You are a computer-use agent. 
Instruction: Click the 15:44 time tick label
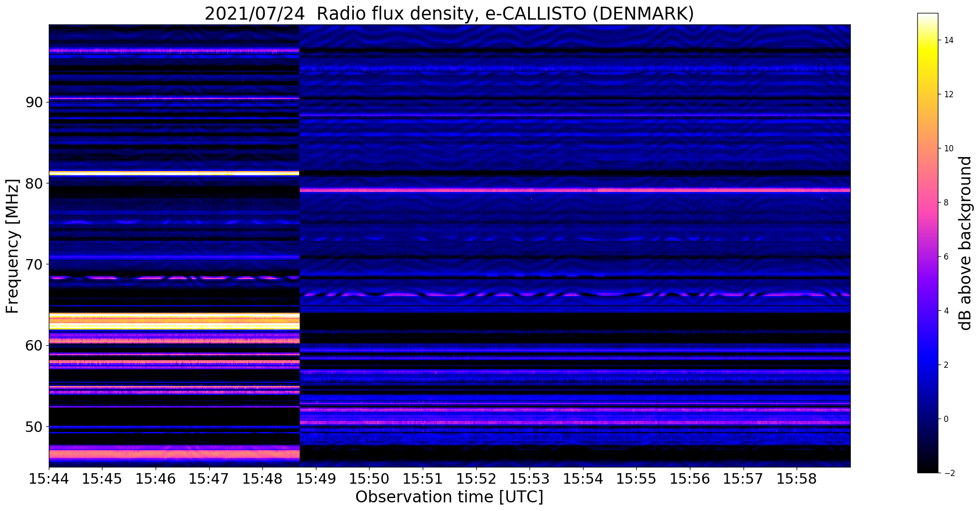click(x=48, y=479)
